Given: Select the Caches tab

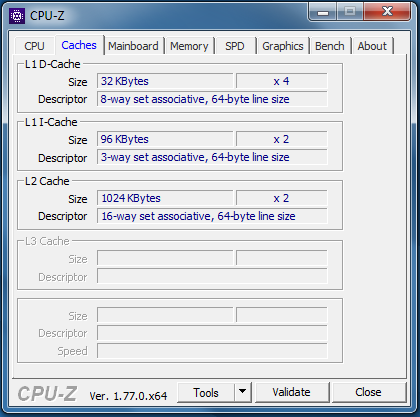Looking at the screenshot, I should 79,45.
